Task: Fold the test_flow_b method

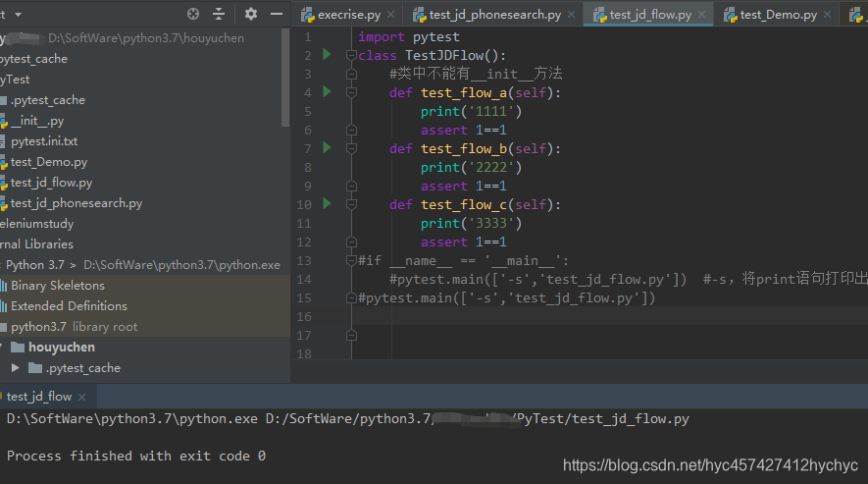Action: pos(351,148)
